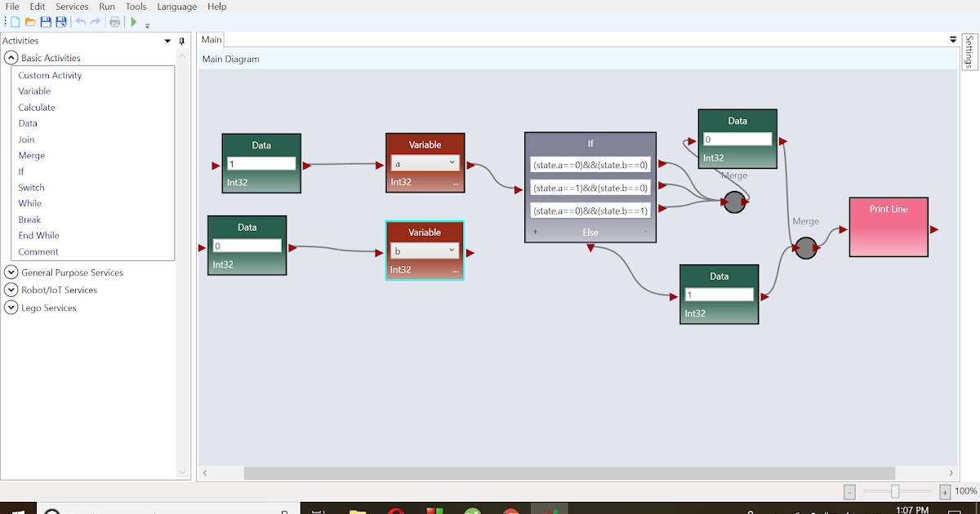The height and width of the screenshot is (514, 980).
Task: Create a new diagram document
Action: pyautogui.click(x=14, y=22)
